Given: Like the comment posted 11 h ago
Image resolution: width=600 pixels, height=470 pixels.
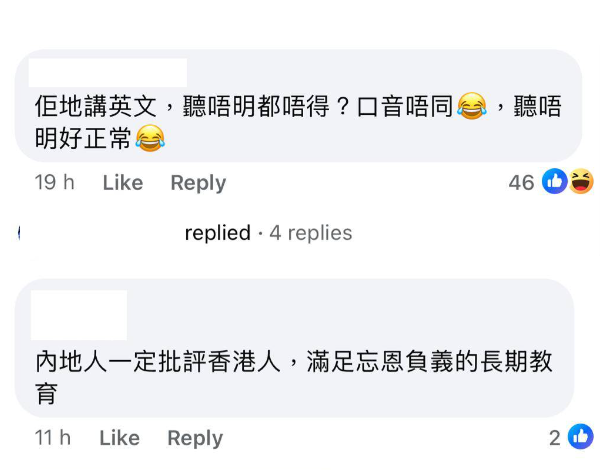Looking at the screenshot, I should pos(120,438).
